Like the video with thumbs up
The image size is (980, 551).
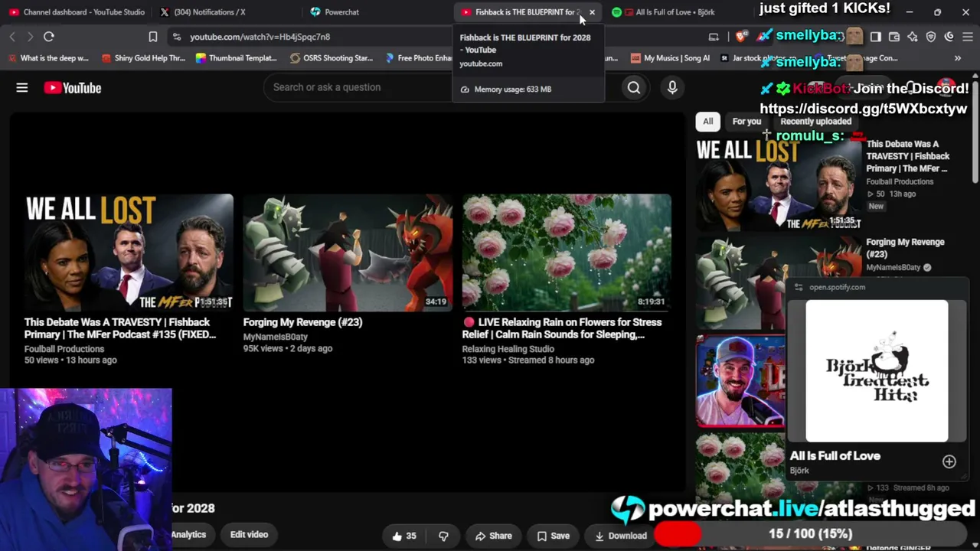[x=403, y=536]
